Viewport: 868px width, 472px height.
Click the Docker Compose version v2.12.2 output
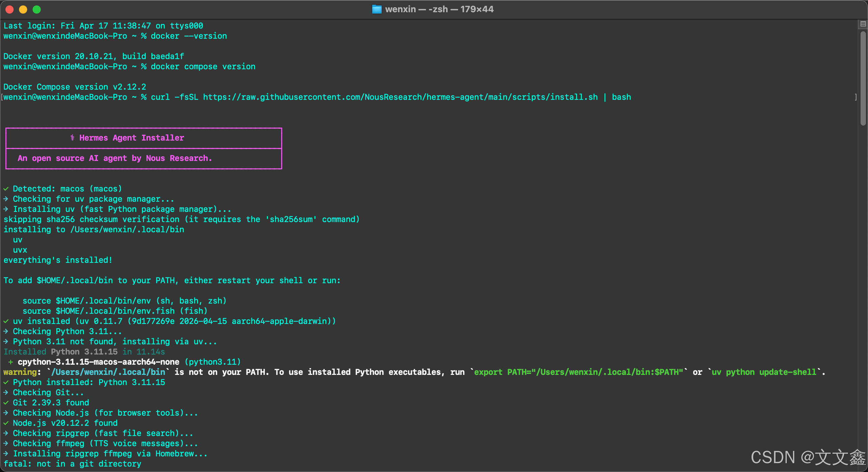point(75,87)
